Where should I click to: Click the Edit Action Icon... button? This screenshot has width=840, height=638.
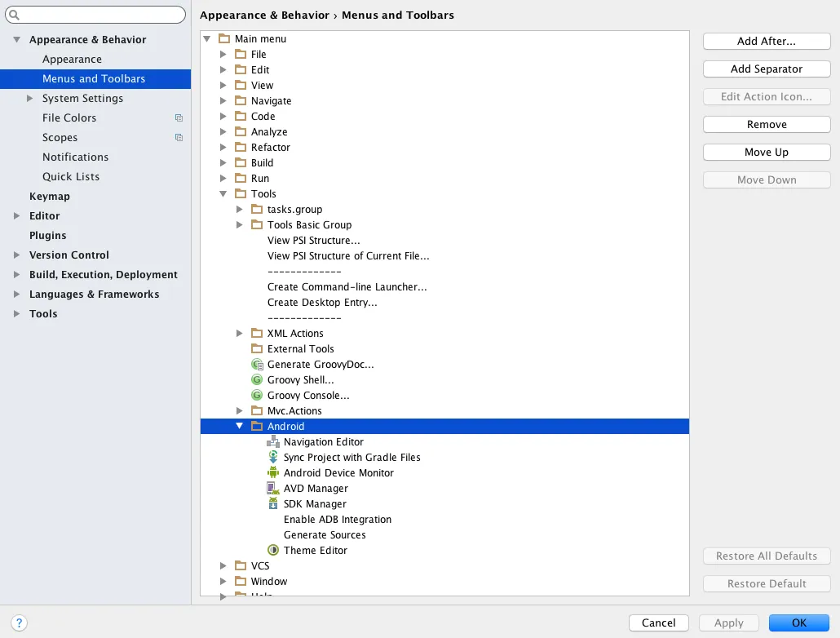(x=767, y=96)
